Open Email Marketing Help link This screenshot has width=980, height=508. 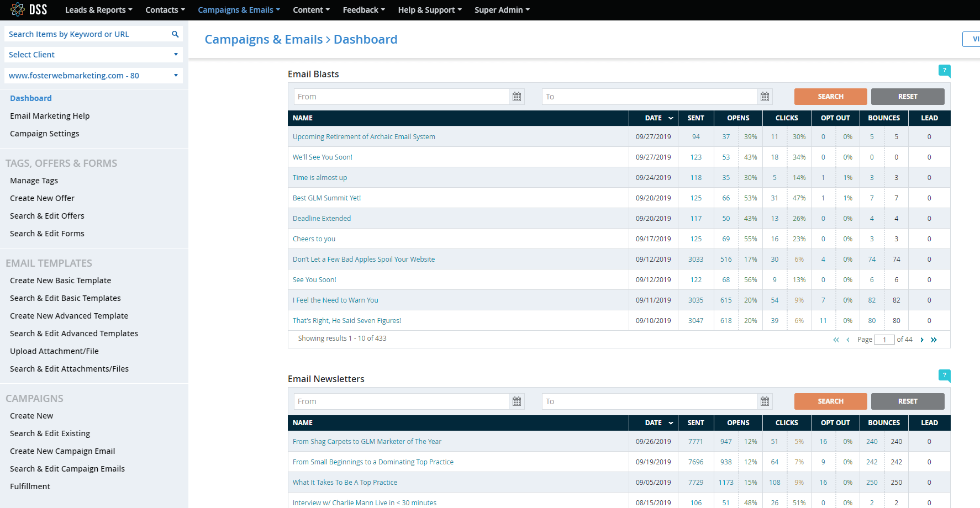tap(50, 116)
